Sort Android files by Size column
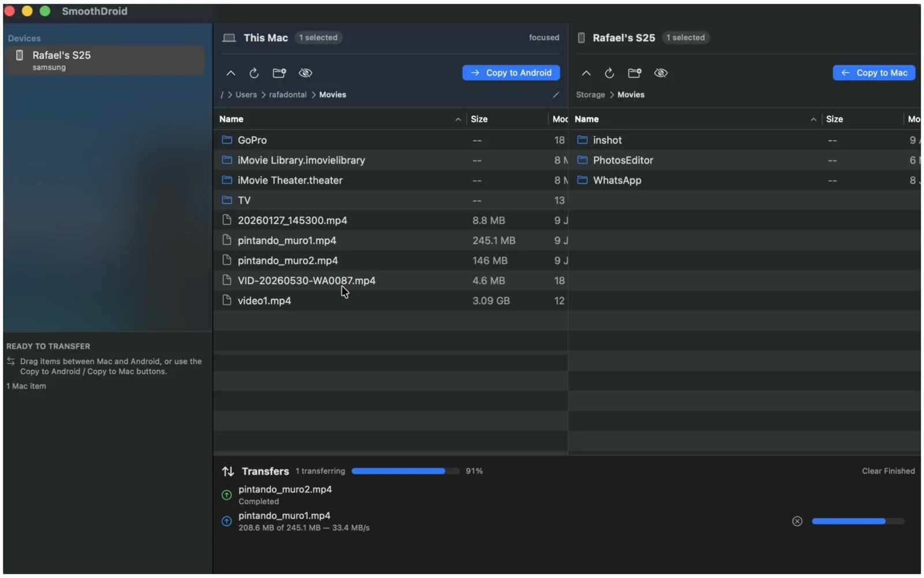The width and height of the screenshot is (924, 578). click(x=862, y=119)
